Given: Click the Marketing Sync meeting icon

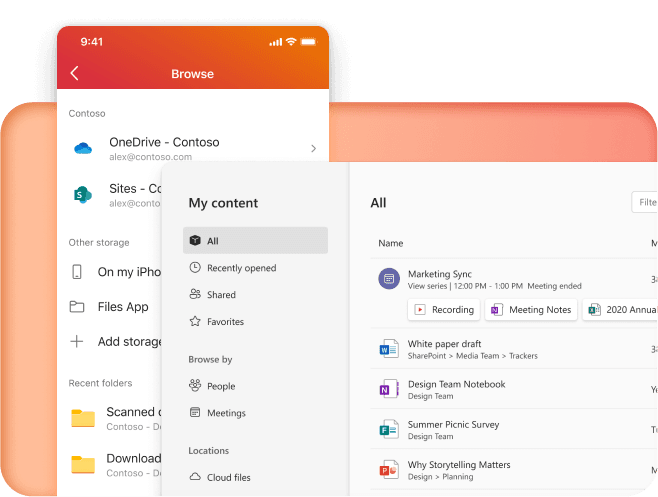Looking at the screenshot, I should click(x=389, y=279).
